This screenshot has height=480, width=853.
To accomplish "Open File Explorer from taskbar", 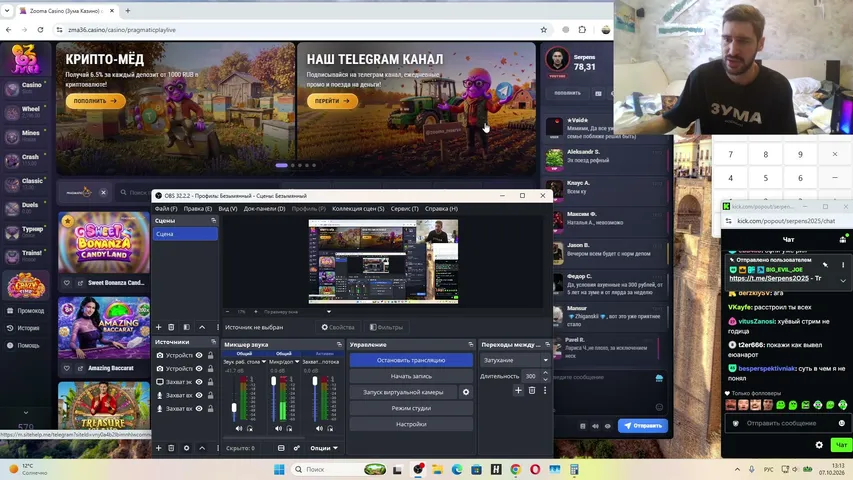I will tap(437, 469).
